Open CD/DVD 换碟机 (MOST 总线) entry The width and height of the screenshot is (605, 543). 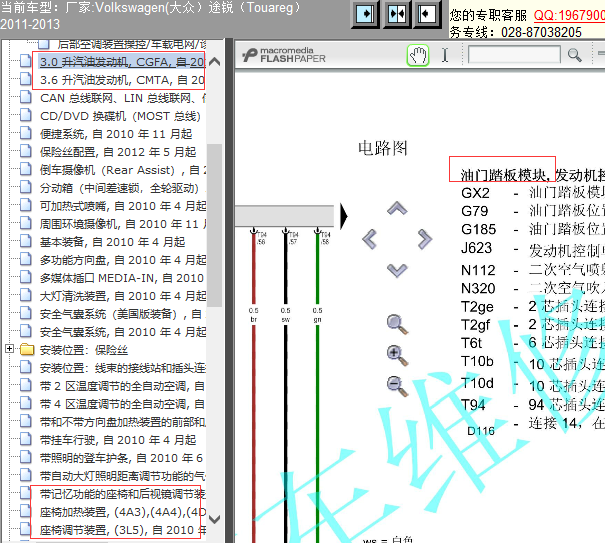point(120,116)
